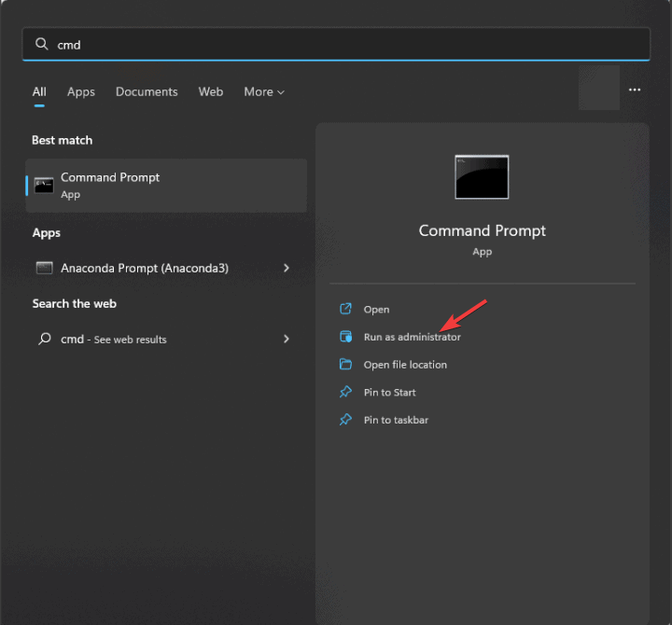Click the web search magnifier icon beside cmd

[x=44, y=340]
